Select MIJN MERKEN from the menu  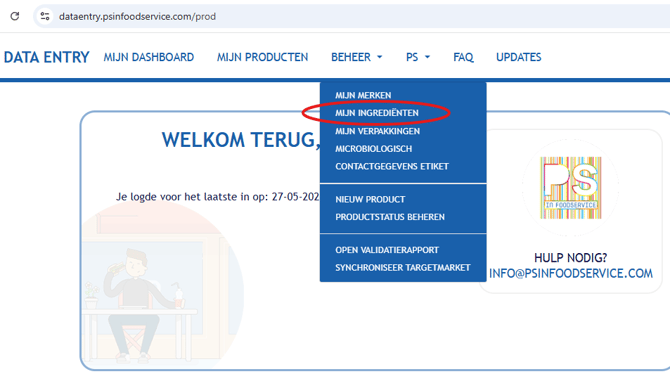(x=363, y=95)
